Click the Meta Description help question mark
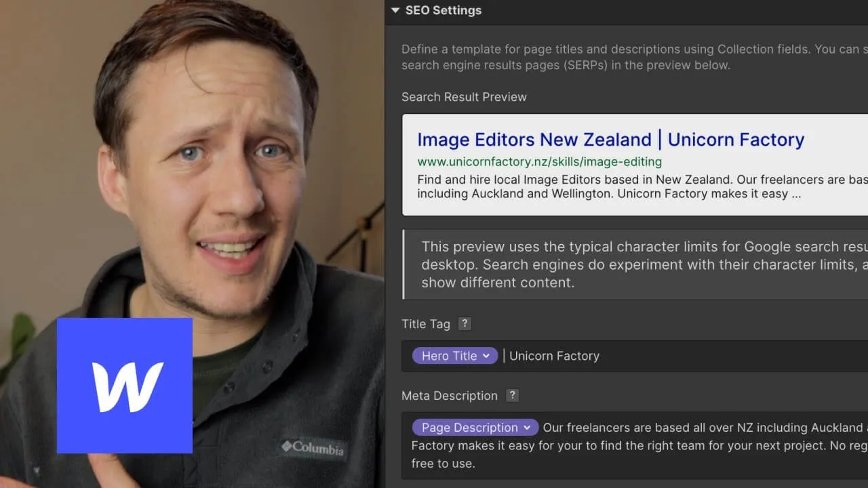 pyautogui.click(x=512, y=395)
